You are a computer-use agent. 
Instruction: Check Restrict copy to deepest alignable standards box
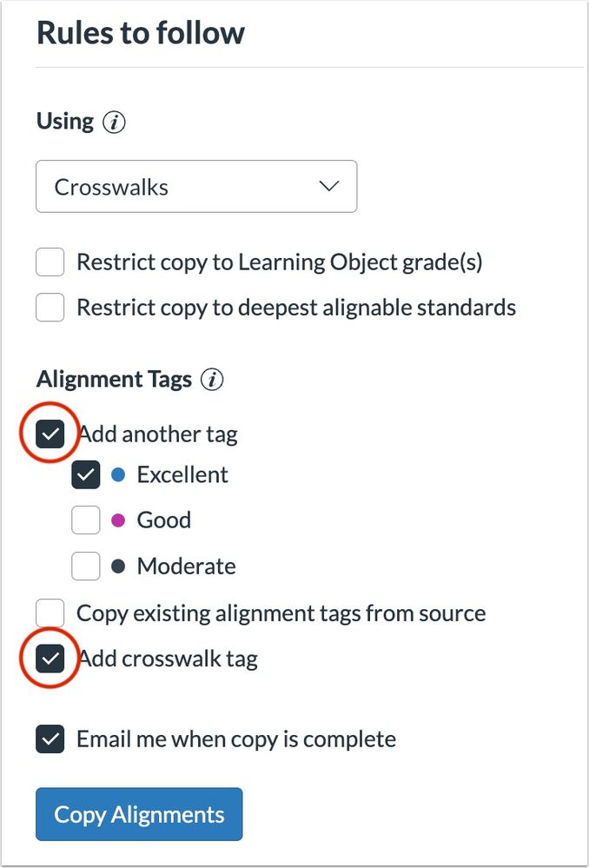[x=50, y=308]
